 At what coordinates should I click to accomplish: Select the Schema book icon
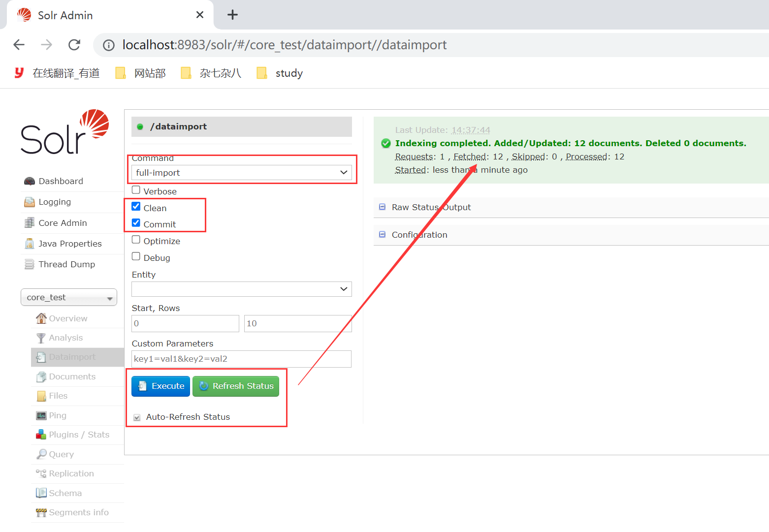coord(41,493)
